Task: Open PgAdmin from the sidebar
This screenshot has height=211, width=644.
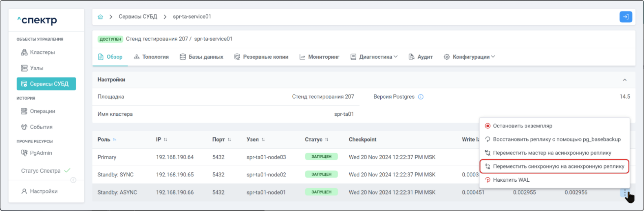Action: tap(41, 153)
